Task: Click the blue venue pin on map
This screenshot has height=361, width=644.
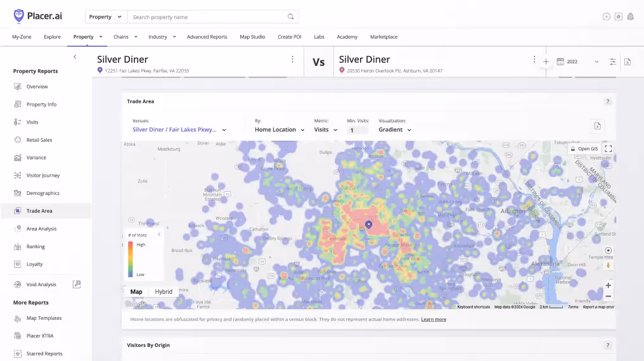Action: [369, 224]
